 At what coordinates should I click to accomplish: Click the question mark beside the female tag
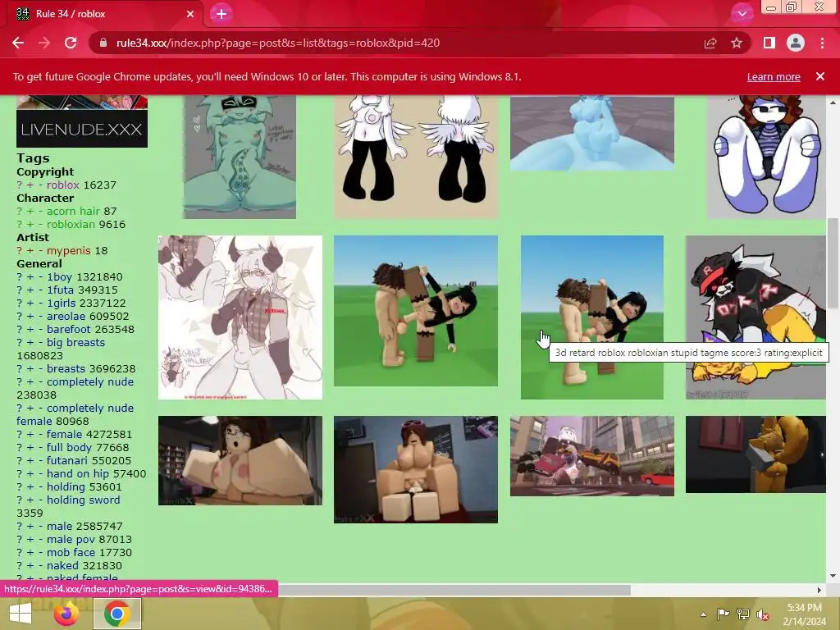point(20,435)
